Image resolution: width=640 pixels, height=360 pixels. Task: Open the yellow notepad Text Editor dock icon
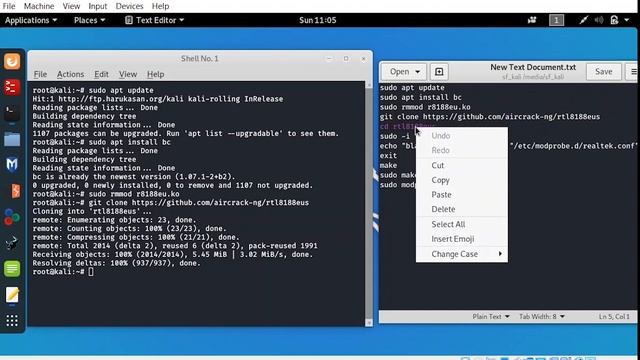click(x=12, y=295)
